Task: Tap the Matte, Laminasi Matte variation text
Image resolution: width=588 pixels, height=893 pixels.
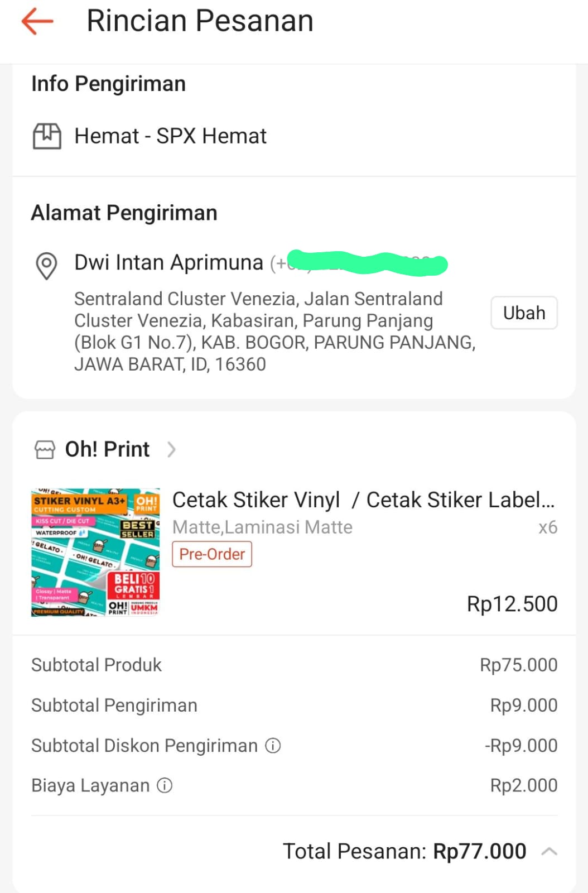Action: (x=262, y=527)
